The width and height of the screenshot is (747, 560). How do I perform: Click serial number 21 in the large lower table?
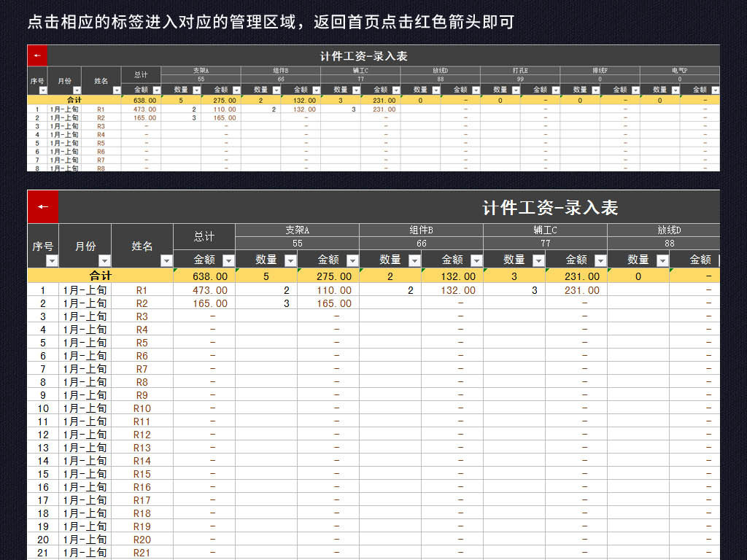tap(43, 553)
